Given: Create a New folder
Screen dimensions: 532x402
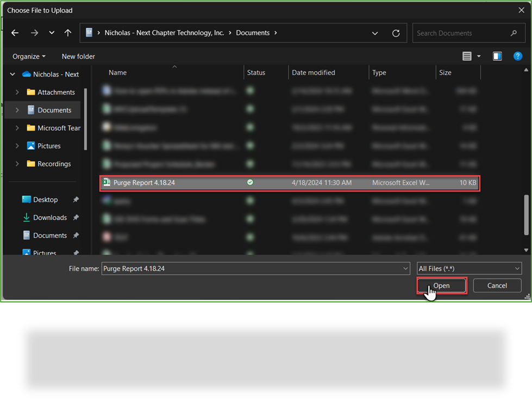Looking at the screenshot, I should pos(78,57).
